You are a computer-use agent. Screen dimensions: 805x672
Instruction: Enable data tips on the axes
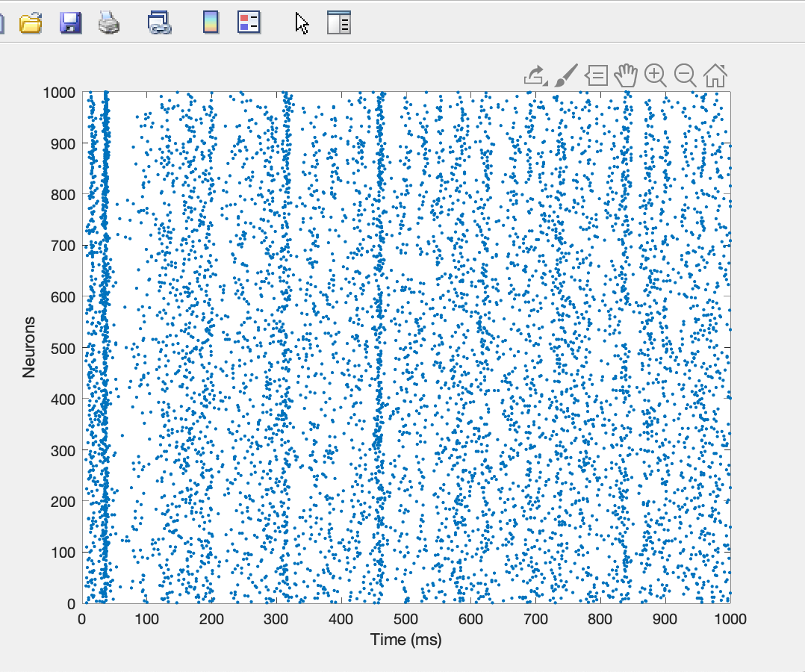tap(597, 75)
